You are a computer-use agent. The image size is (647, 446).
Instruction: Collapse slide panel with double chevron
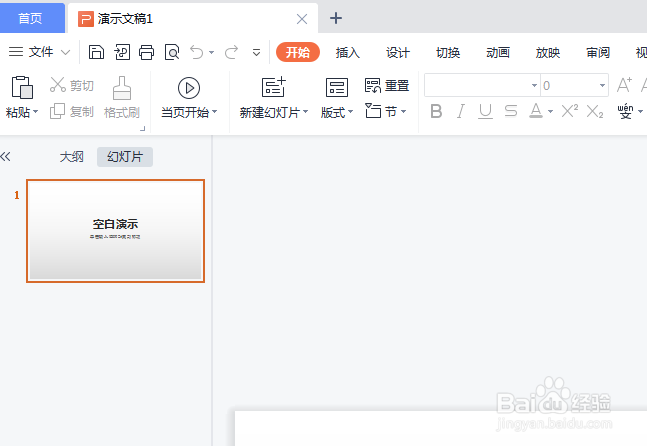(x=5, y=156)
